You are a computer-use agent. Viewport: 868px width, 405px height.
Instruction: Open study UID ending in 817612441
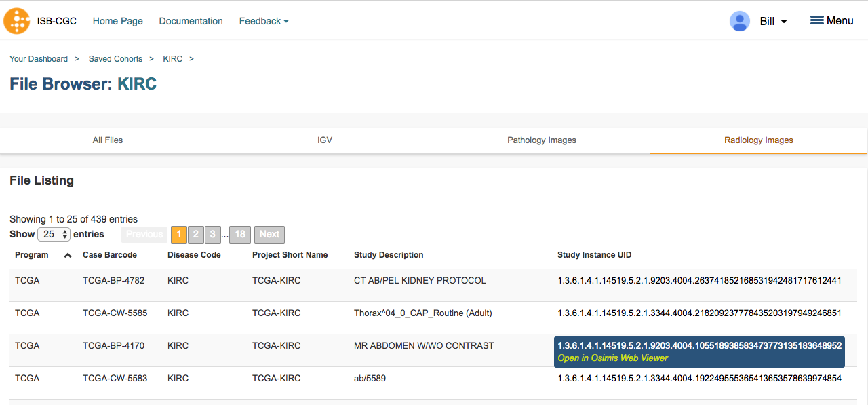[699, 280]
